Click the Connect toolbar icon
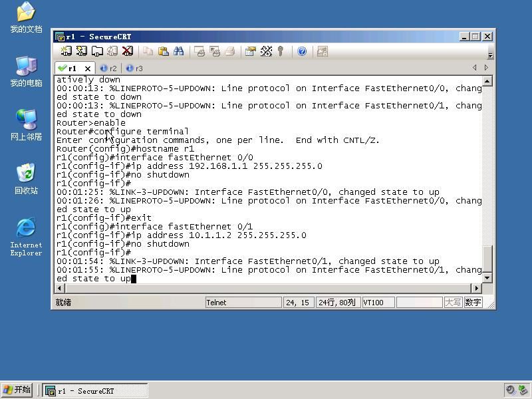 (66, 51)
